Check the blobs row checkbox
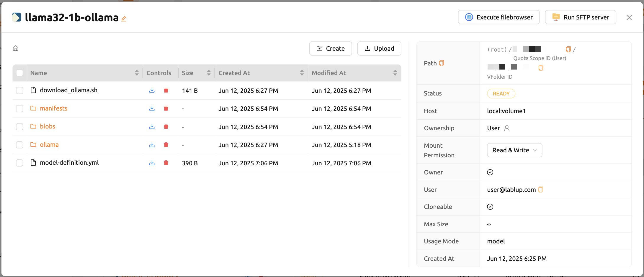 point(20,126)
